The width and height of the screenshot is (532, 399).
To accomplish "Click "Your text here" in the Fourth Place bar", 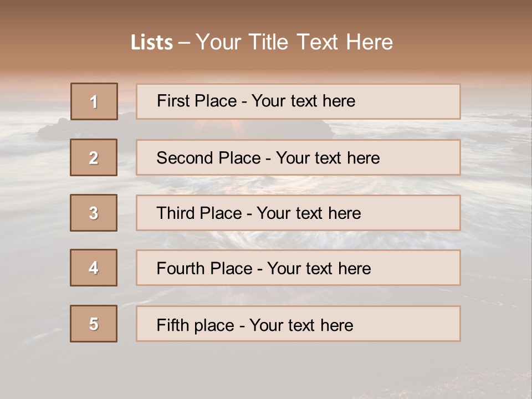I will click(319, 269).
